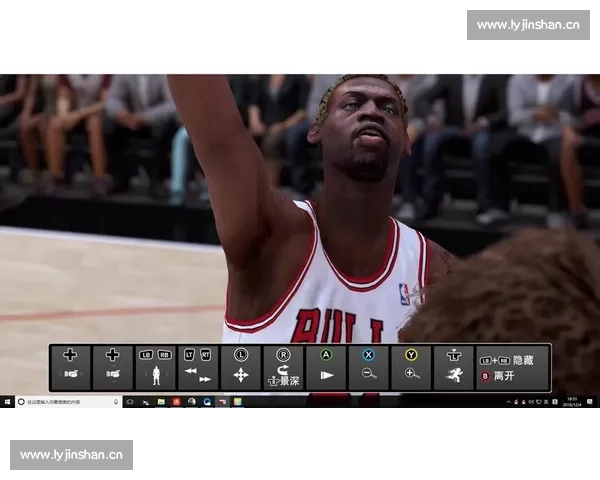Screen dimensions: 600x480
Task: Click the Cortana search box in taskbar
Action: [69, 402]
